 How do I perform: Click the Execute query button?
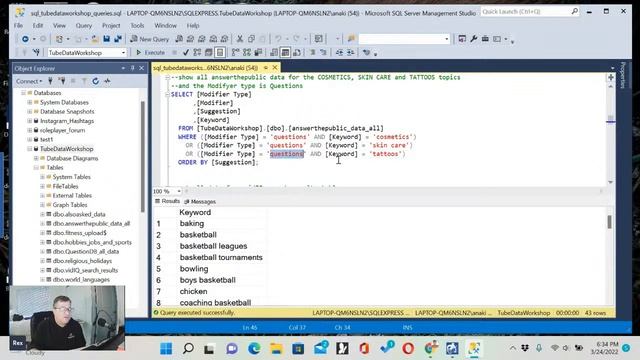150,53
